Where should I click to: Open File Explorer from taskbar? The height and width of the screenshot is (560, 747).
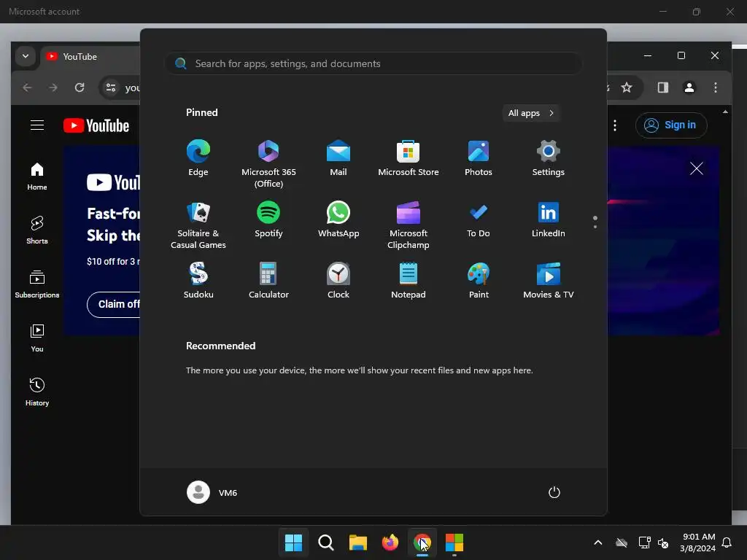coord(357,542)
